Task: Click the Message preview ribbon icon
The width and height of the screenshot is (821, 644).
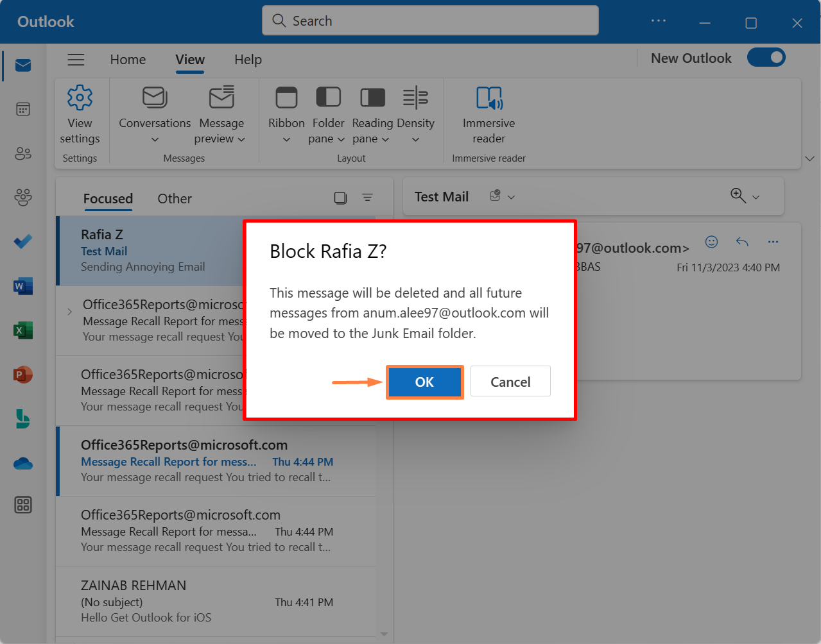Action: 221,97
